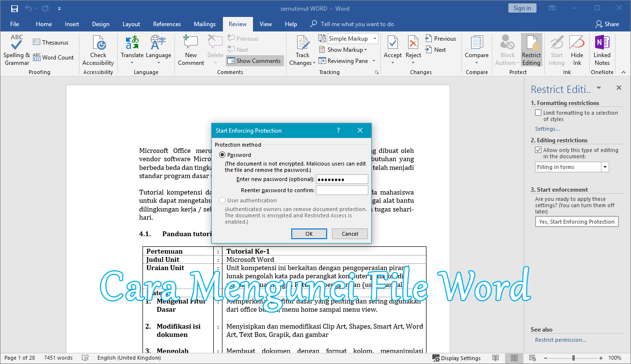
Task: Click the Accept change icon
Action: pyautogui.click(x=393, y=43)
